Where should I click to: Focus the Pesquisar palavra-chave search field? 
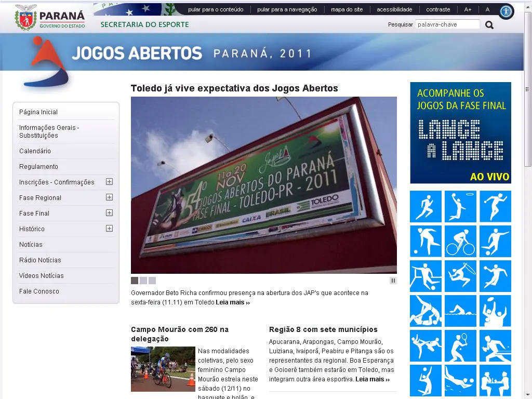click(x=447, y=24)
